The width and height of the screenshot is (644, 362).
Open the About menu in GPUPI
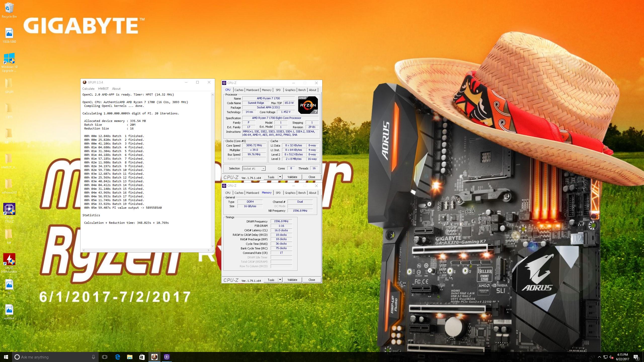click(116, 89)
